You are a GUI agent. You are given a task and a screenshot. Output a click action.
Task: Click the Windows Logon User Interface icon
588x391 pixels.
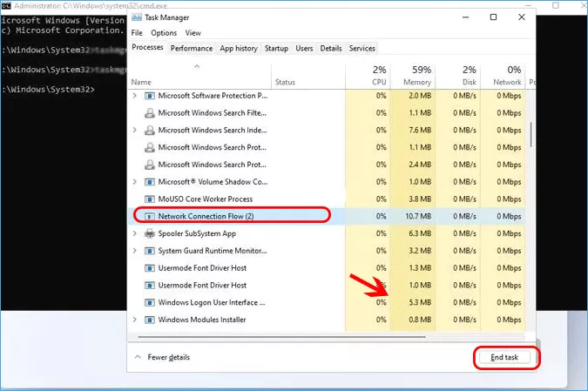(150, 303)
